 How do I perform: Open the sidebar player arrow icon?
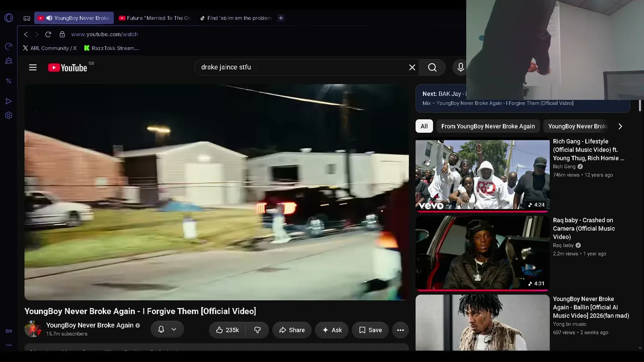tap(9, 101)
